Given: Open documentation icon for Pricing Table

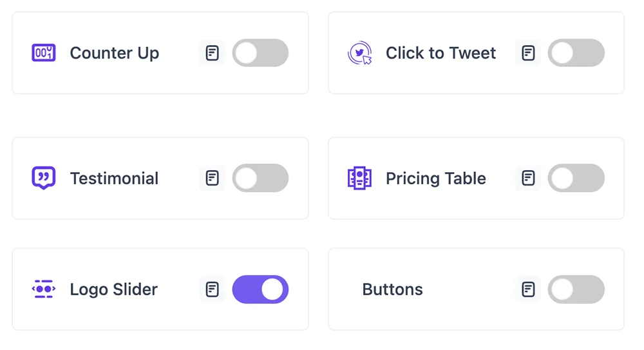Looking at the screenshot, I should coord(528,178).
